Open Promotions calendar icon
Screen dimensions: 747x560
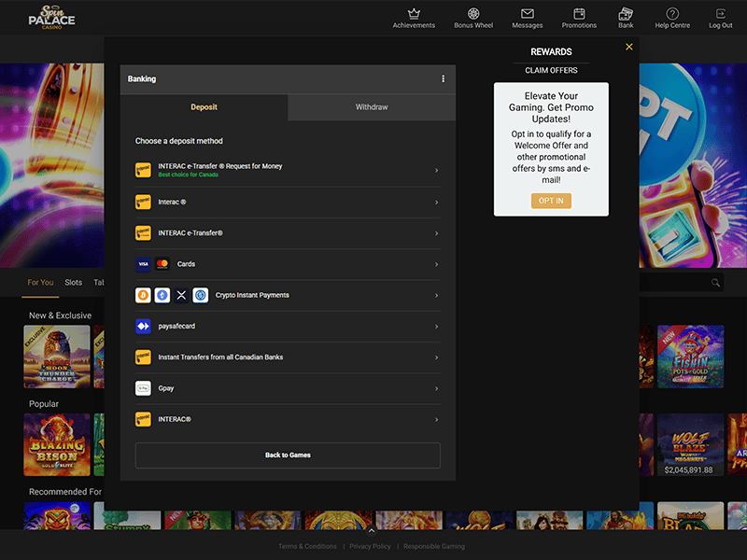[579, 14]
